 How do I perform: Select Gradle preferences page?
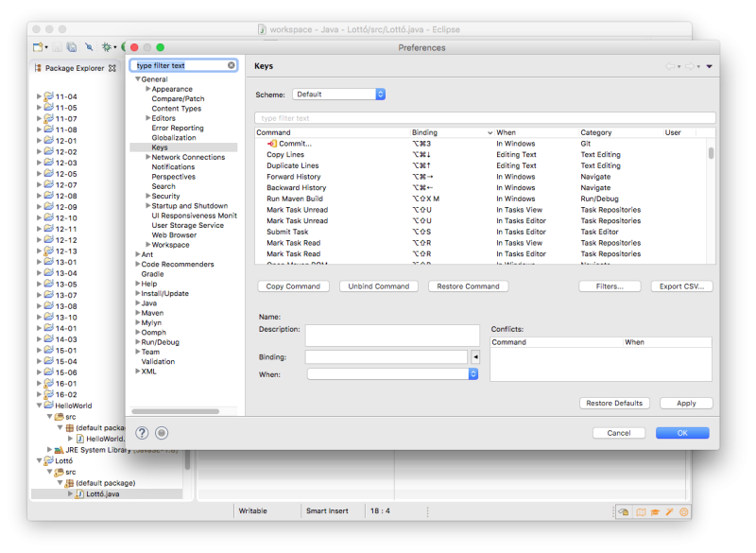point(152,274)
